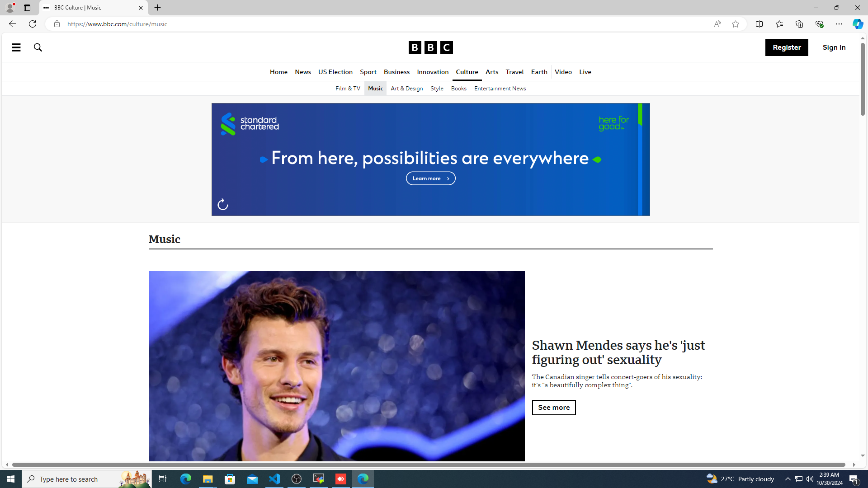This screenshot has width=868, height=488.
Task: Switch to the Arts navigation tab
Action: 491,72
